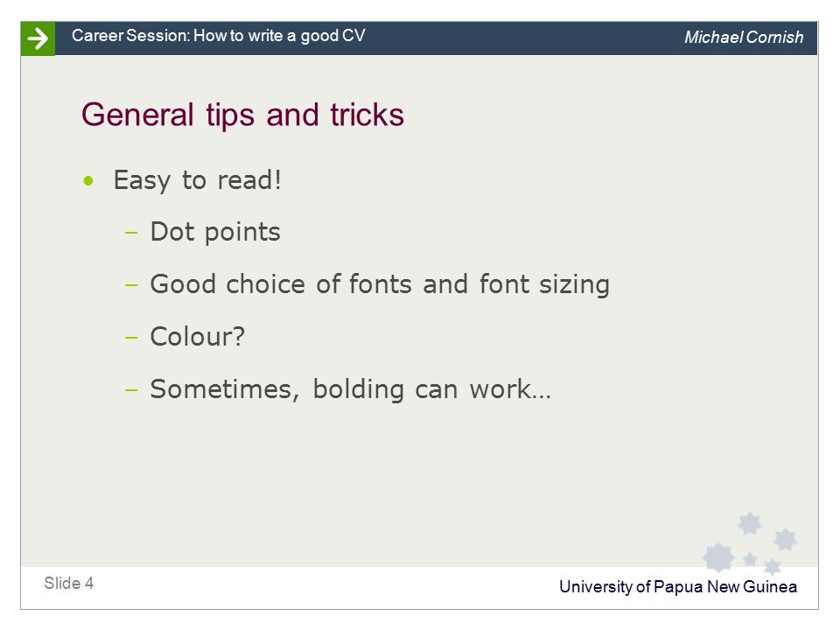The image size is (840, 630).
Task: Select the 'General tips and tricks' title
Action: click(x=242, y=115)
